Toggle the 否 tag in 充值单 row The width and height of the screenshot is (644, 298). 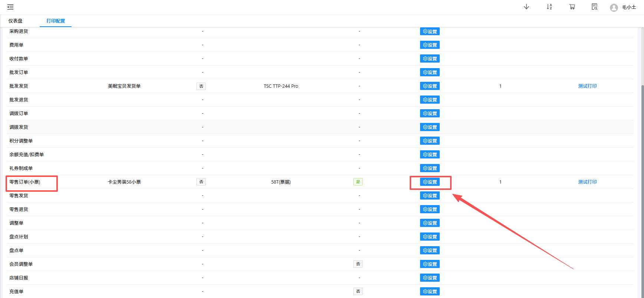(x=358, y=292)
